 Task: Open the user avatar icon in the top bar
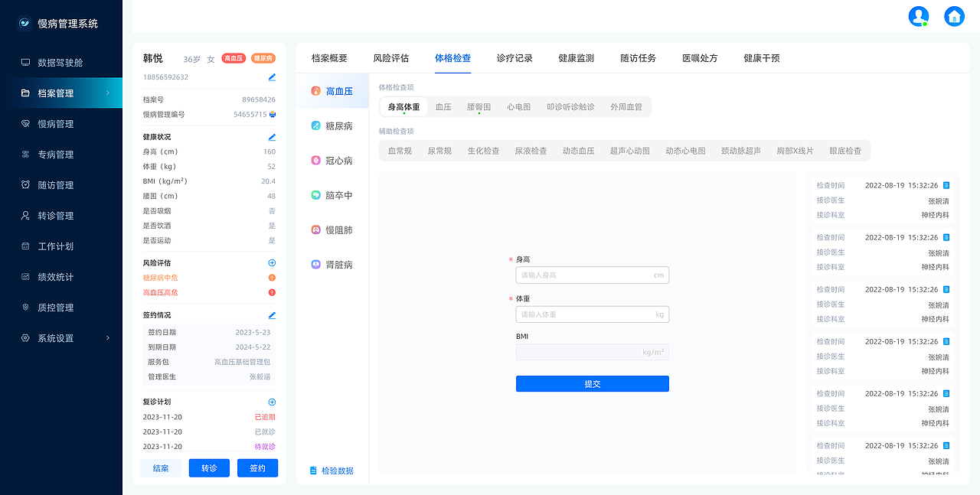[x=918, y=16]
